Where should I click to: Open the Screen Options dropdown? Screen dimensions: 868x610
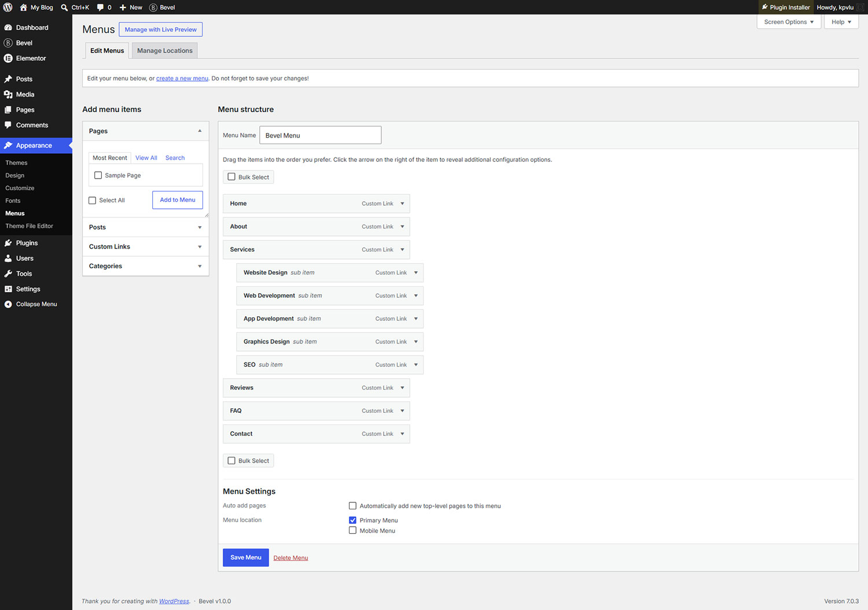(x=789, y=22)
